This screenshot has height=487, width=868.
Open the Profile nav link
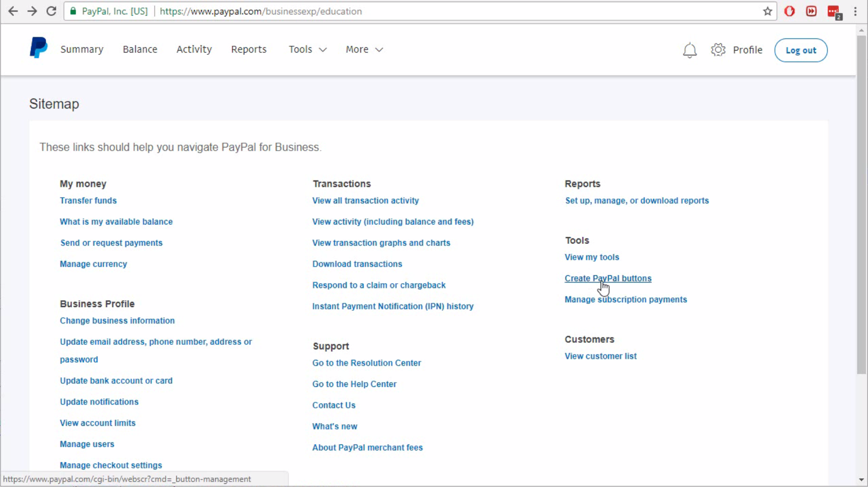(x=748, y=50)
